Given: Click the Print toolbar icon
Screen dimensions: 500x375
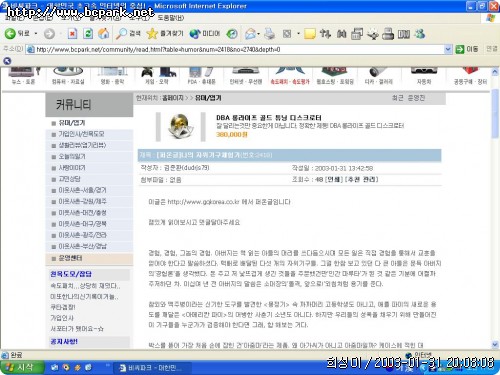Looking at the screenshot, I should 269,34.
